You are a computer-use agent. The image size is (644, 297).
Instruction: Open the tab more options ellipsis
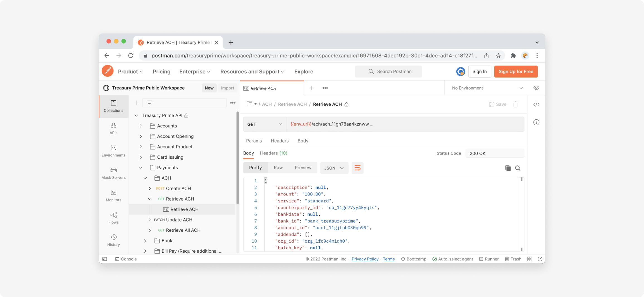click(x=325, y=88)
